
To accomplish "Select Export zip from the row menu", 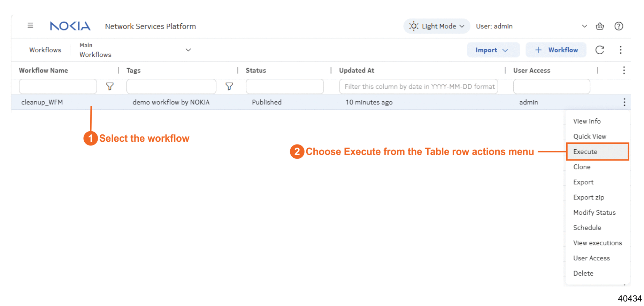I will pos(588,197).
